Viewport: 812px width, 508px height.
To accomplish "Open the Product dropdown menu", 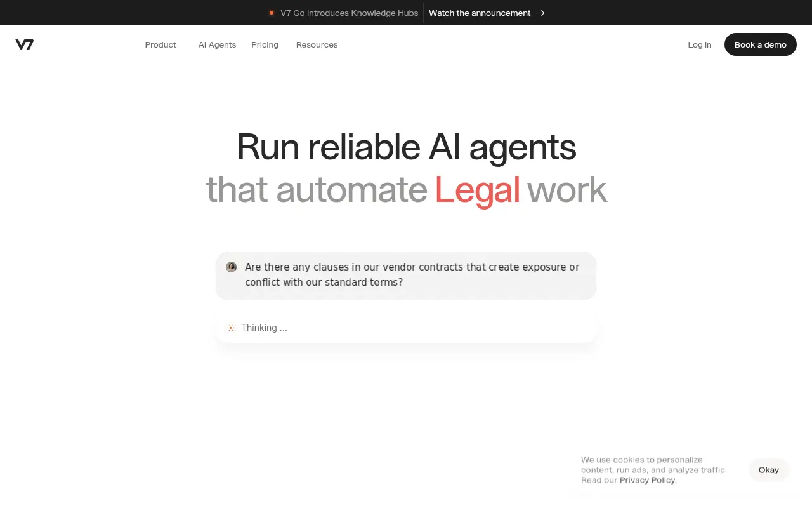I will tap(160, 44).
